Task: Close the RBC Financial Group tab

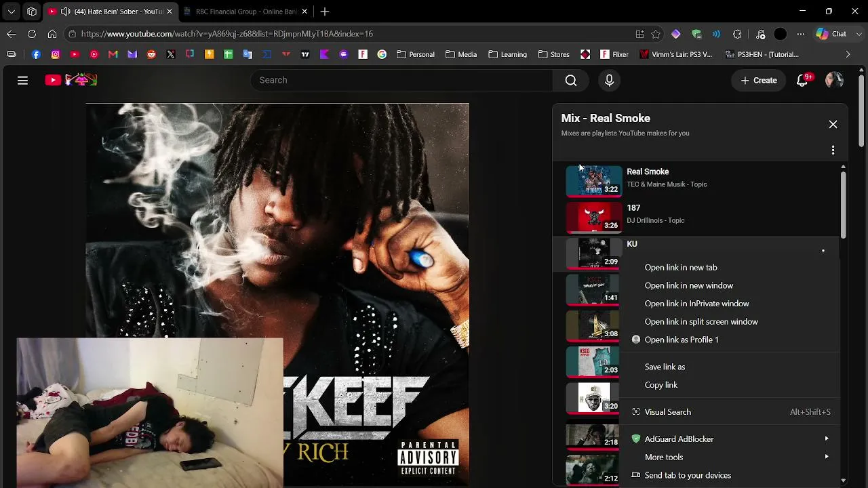Action: (x=304, y=12)
